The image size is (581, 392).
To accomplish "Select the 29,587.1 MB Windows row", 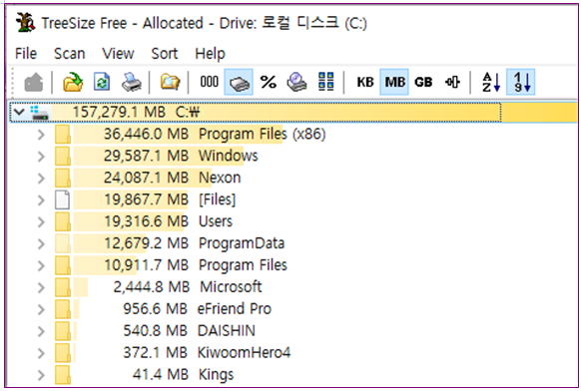I will tap(181, 156).
